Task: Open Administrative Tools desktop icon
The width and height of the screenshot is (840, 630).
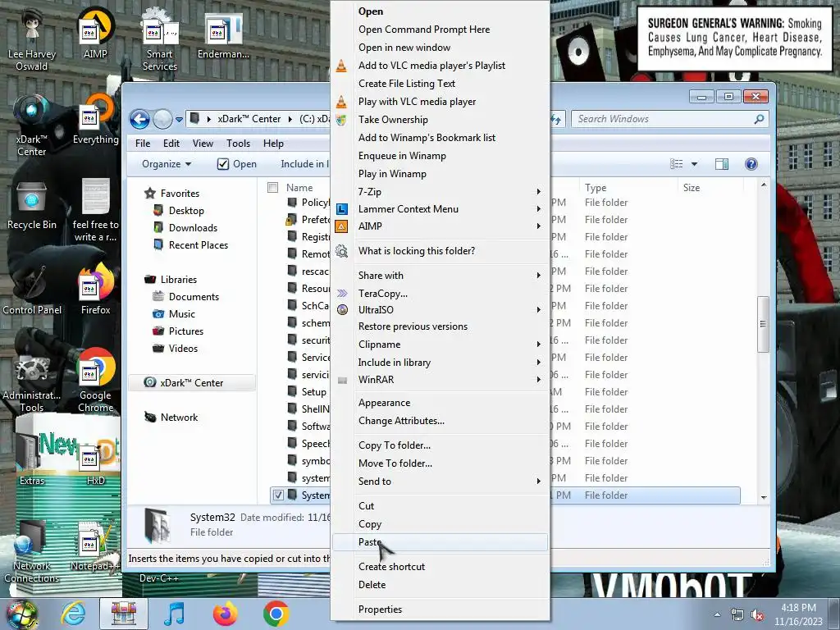Action: (x=32, y=381)
